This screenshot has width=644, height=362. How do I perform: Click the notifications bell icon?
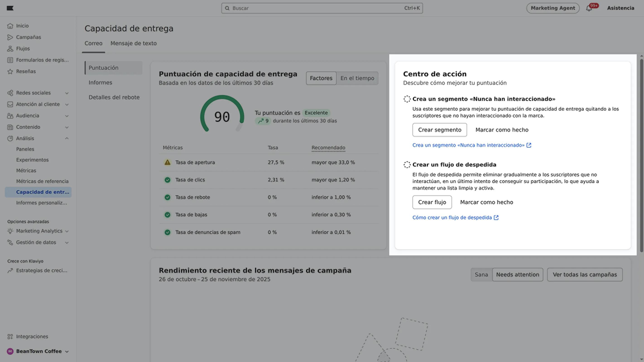[589, 9]
